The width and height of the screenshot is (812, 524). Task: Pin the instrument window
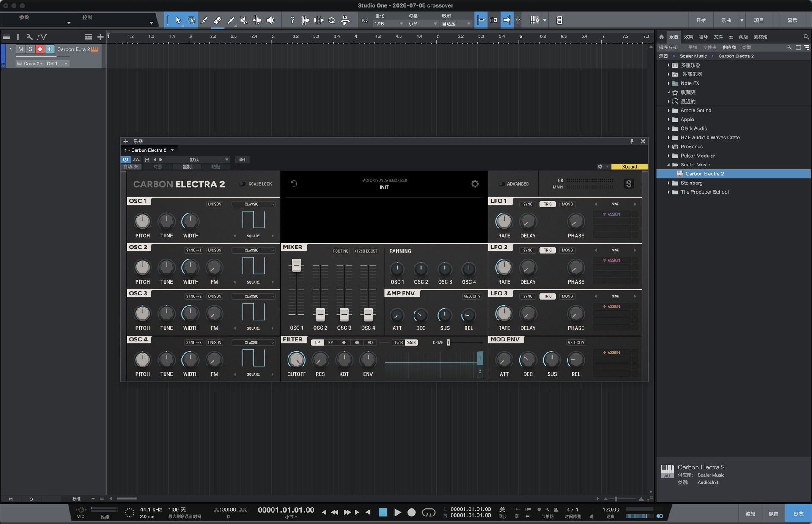[x=632, y=141]
